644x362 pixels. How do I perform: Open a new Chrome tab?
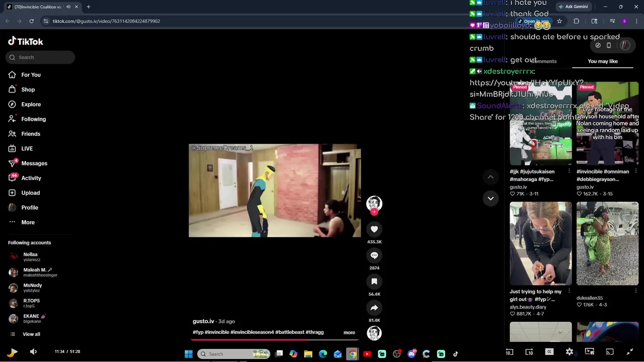tap(89, 7)
